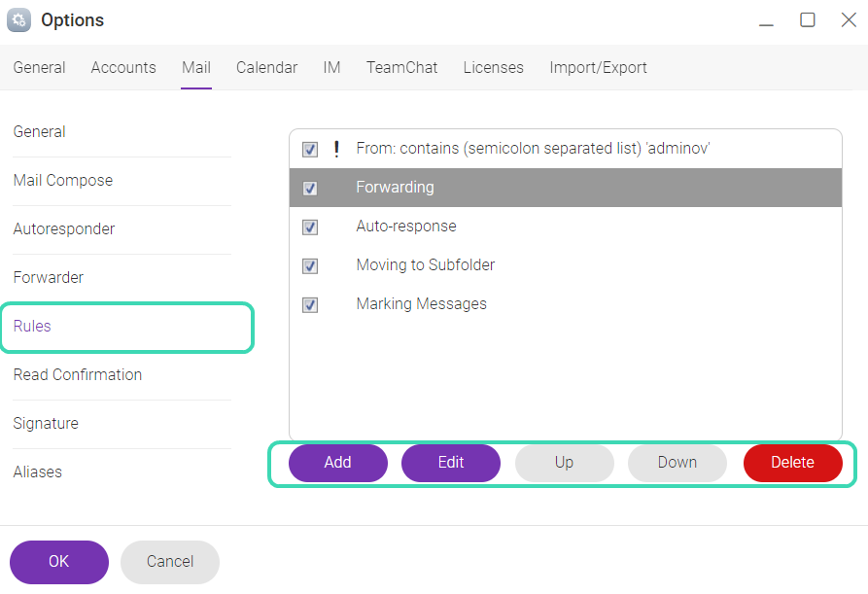
Task: Confirm settings with the OK button
Action: pyautogui.click(x=59, y=562)
